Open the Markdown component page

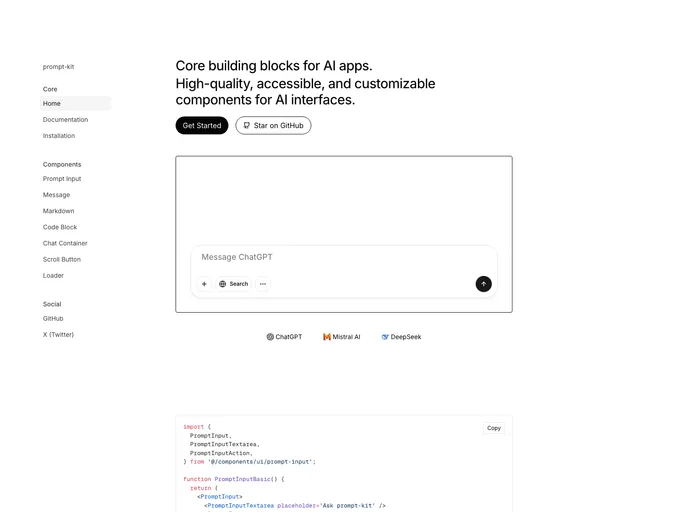[58, 211]
